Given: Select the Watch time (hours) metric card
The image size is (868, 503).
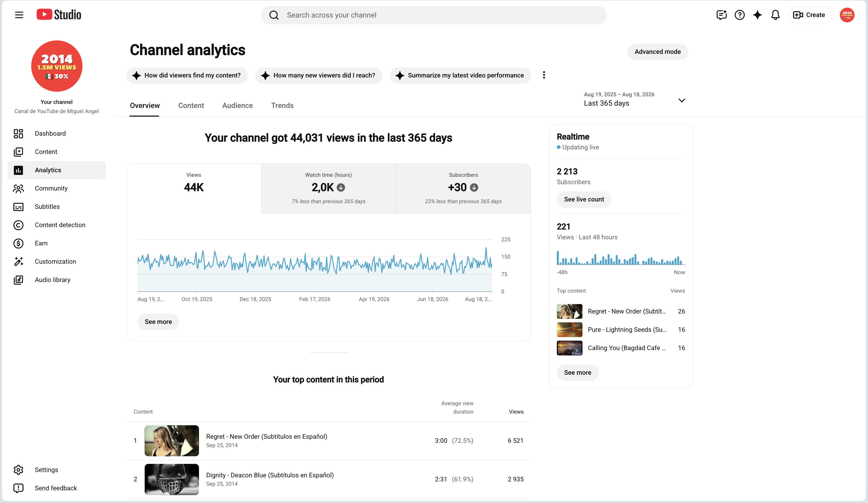Looking at the screenshot, I should tap(328, 188).
